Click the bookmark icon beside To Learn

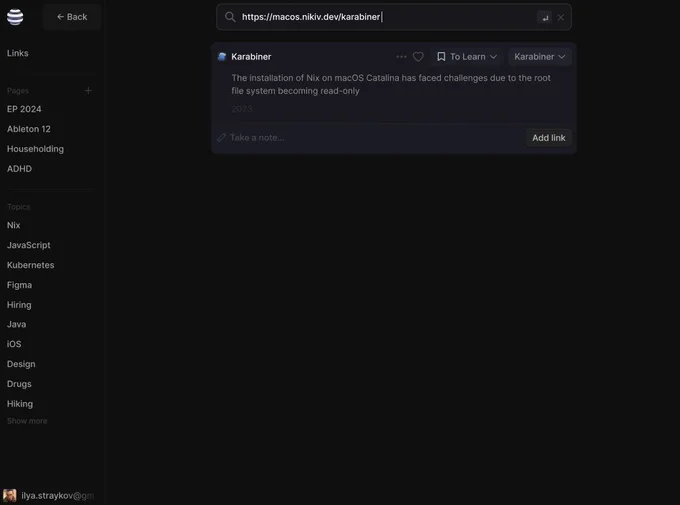click(x=441, y=56)
